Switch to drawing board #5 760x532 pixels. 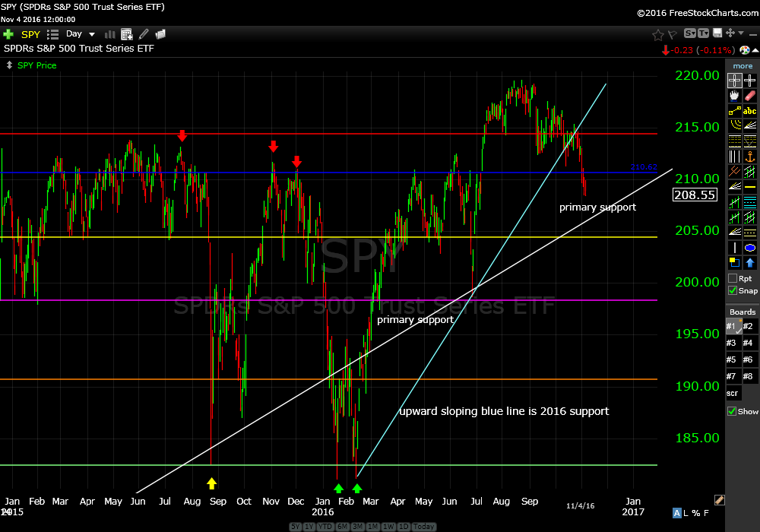coord(733,359)
